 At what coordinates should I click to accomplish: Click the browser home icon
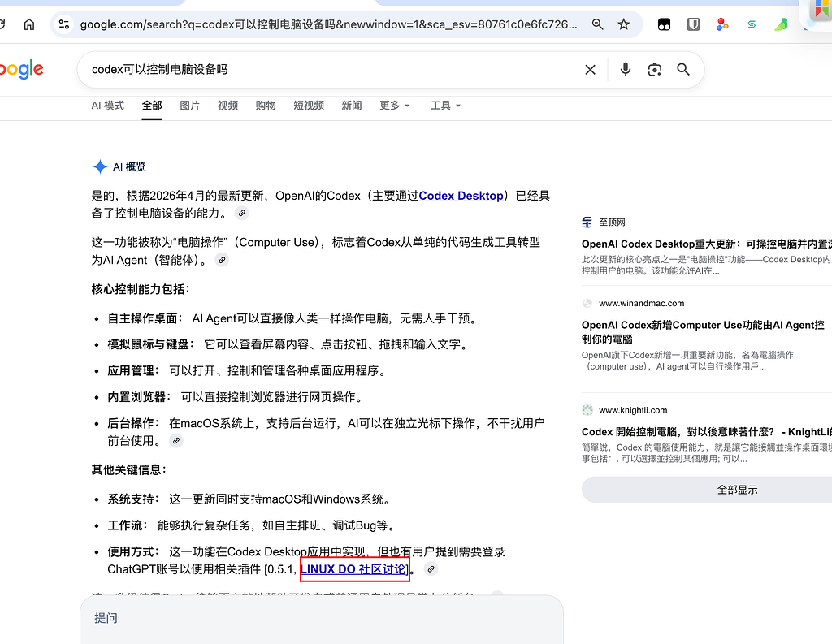click(29, 24)
